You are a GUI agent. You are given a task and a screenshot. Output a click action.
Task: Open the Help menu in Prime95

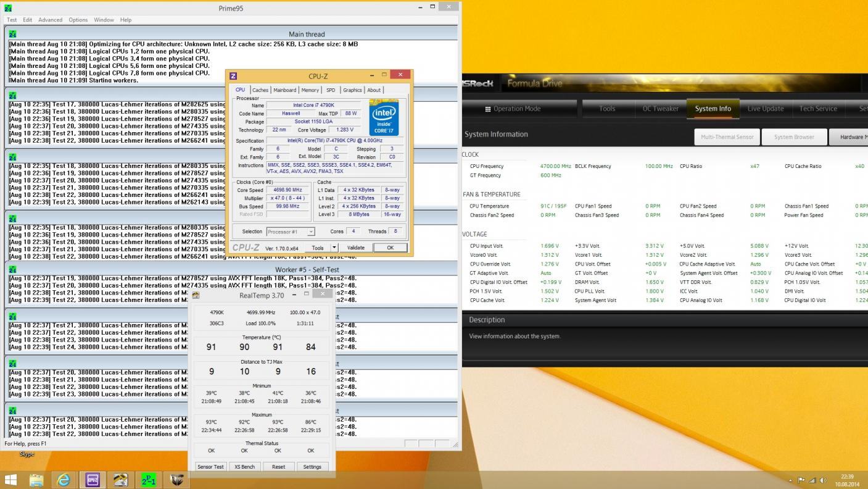(x=126, y=20)
